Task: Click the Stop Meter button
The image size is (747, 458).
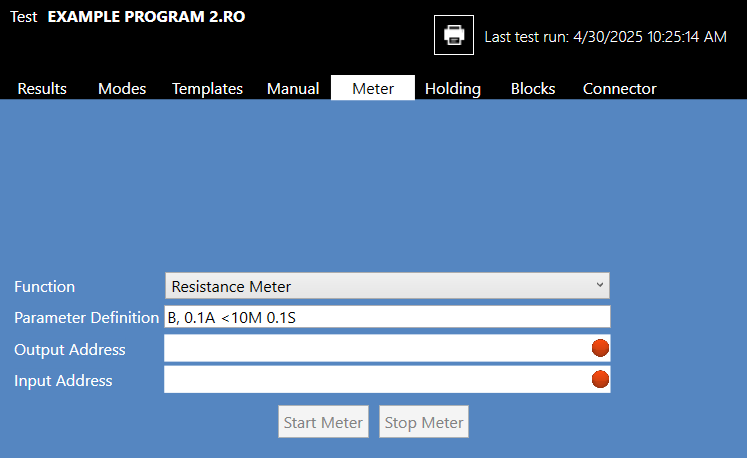Action: click(x=424, y=422)
